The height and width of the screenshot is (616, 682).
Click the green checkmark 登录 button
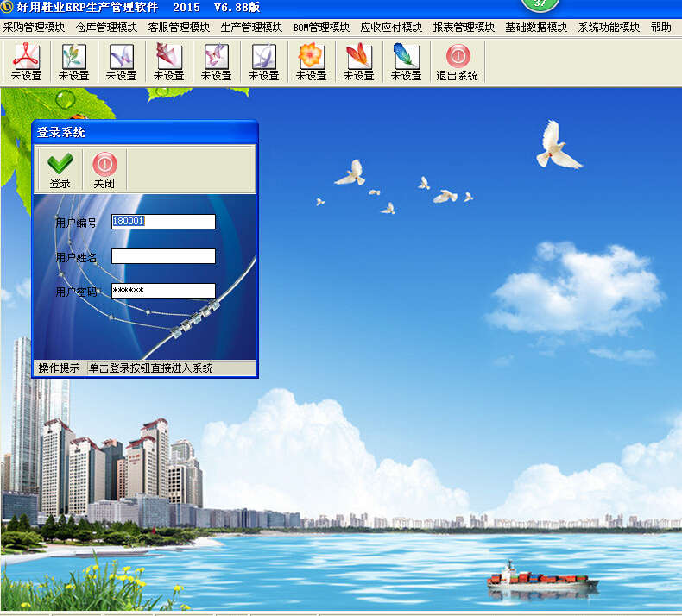(60, 170)
